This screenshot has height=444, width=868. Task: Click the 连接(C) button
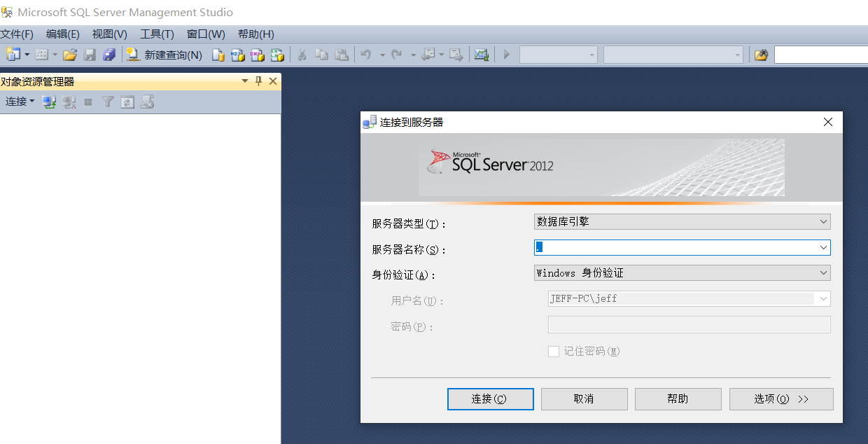pos(491,399)
